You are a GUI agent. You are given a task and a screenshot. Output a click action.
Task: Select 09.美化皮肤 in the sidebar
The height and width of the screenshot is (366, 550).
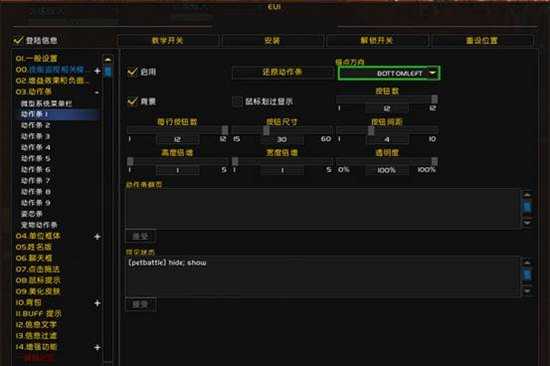pyautogui.click(x=38, y=292)
